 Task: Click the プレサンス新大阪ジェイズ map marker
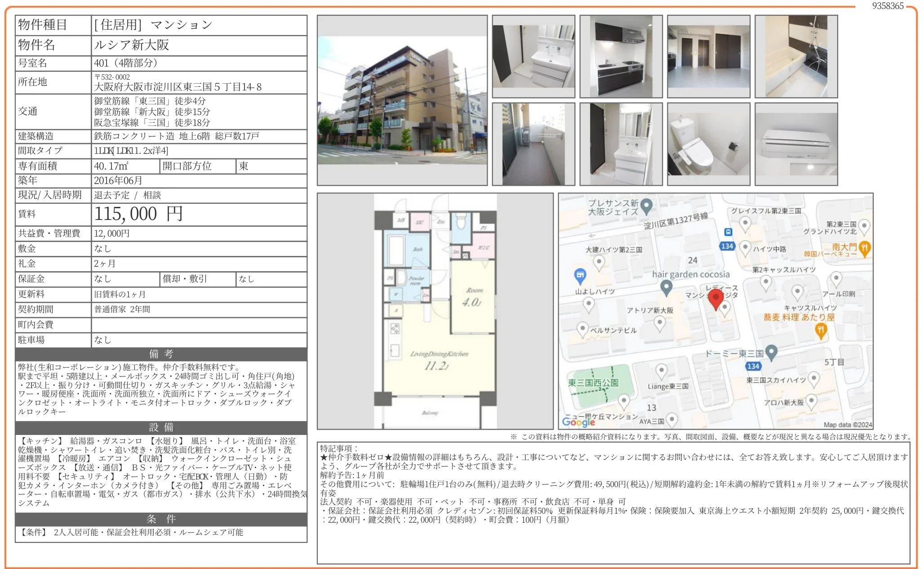[646, 206]
